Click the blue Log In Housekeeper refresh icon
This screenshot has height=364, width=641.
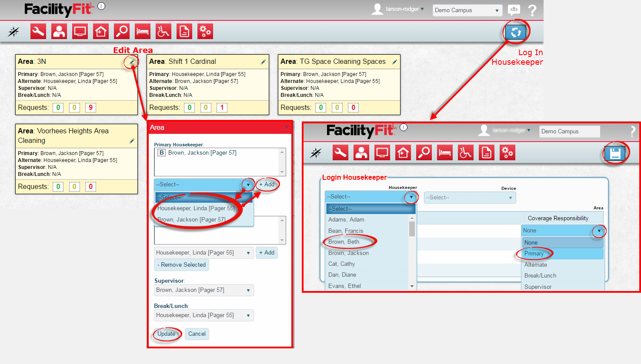pos(515,32)
